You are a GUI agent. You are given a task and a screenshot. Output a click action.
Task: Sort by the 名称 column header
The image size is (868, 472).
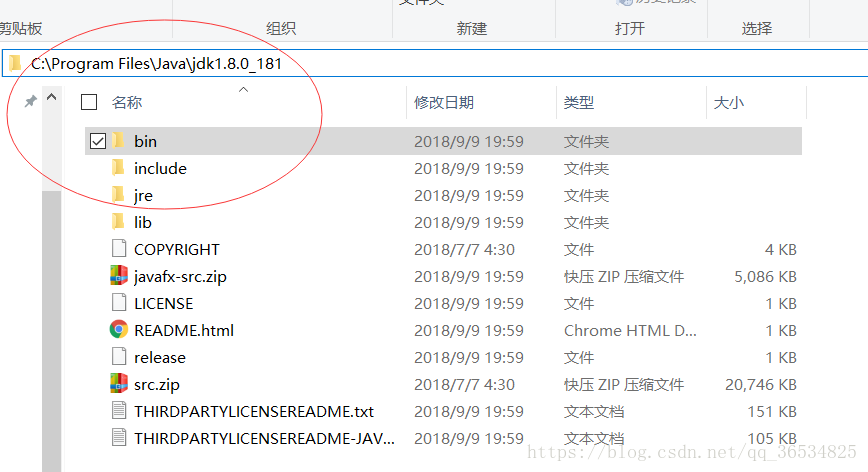click(x=127, y=102)
